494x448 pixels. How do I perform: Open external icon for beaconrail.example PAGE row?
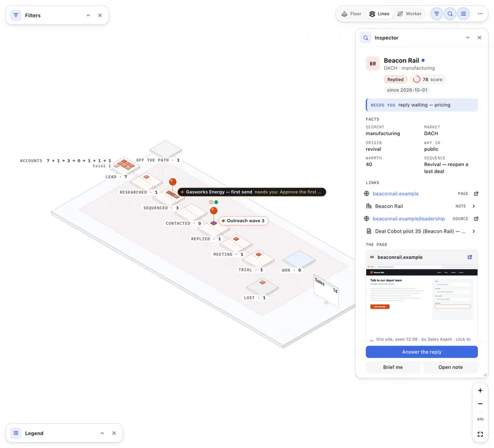[476, 194]
